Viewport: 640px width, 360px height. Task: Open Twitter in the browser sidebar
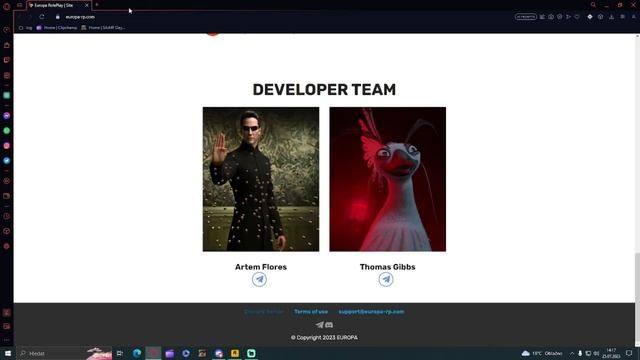click(7, 161)
